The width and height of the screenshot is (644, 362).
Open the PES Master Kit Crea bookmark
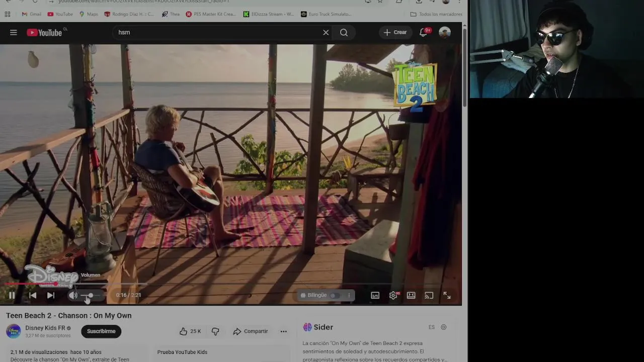coord(211,14)
